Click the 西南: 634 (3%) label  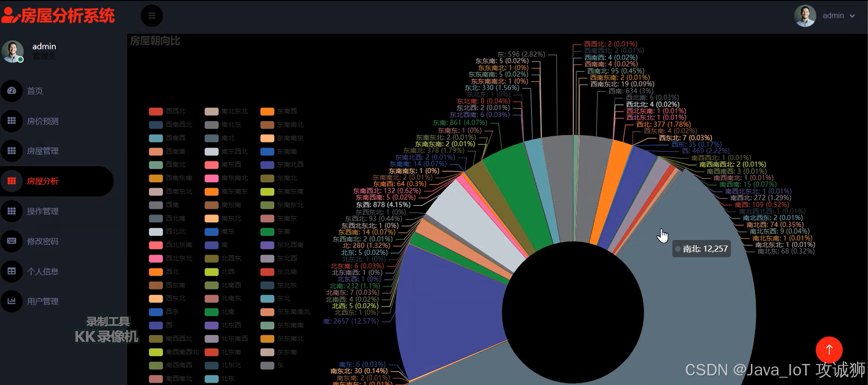click(631, 91)
